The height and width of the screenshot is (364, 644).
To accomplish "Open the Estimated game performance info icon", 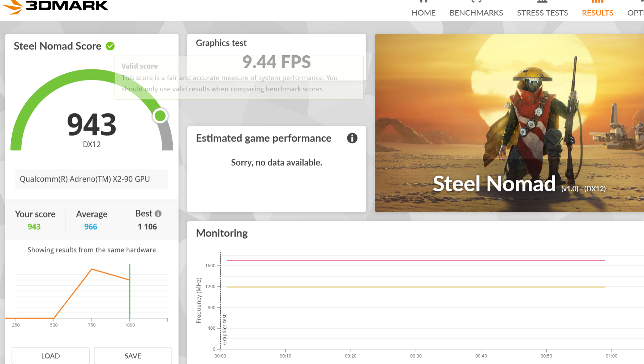I will point(352,138).
